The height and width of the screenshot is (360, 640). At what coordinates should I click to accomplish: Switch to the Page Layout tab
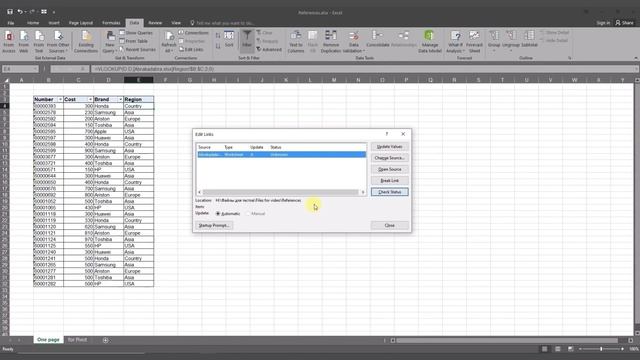81,23
